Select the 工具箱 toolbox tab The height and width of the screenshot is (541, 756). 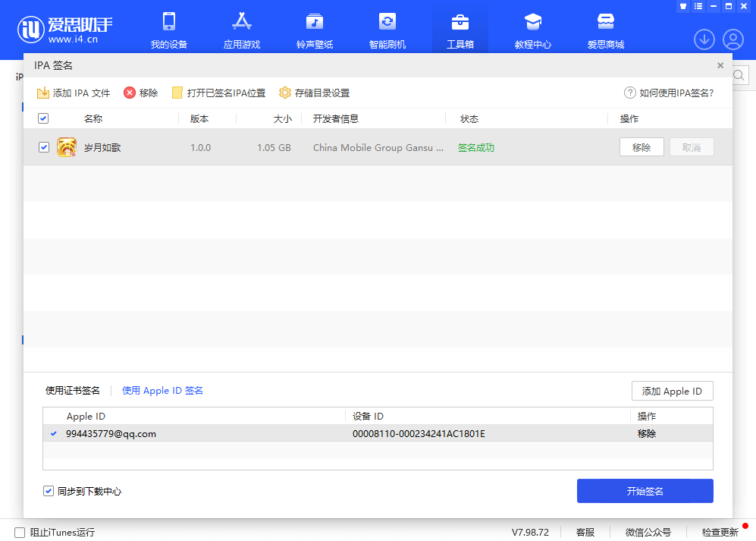(x=460, y=30)
